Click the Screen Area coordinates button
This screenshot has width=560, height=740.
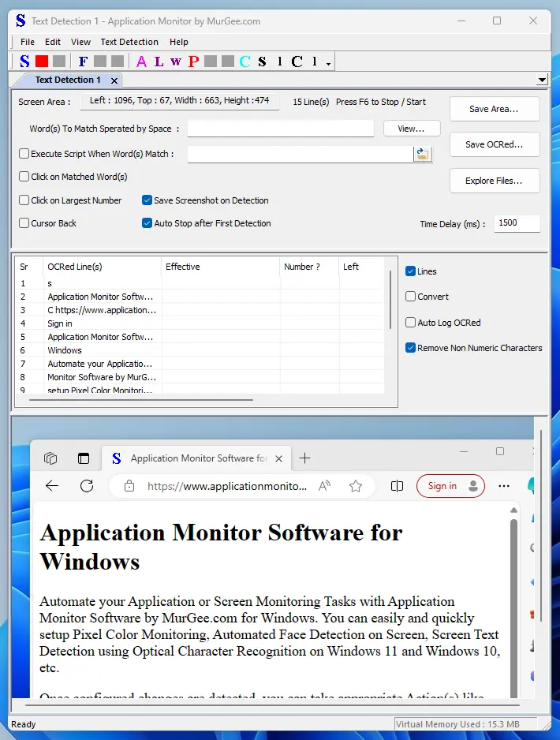(179, 100)
